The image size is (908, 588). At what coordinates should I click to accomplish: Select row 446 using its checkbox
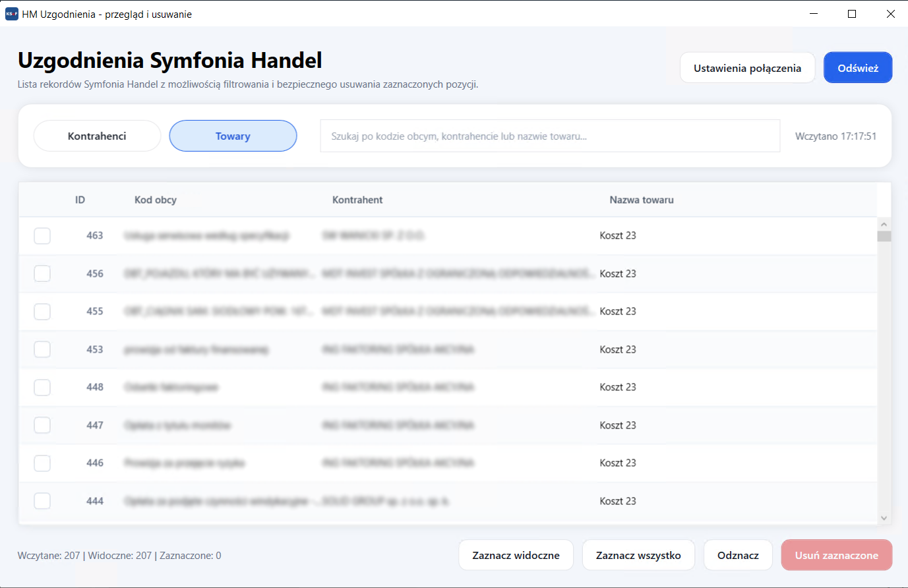42,463
